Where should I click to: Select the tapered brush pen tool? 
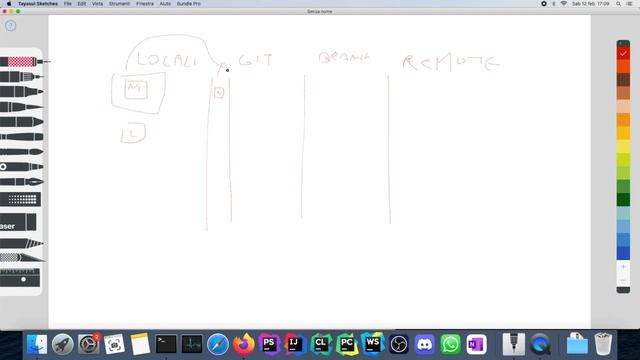pos(21,107)
